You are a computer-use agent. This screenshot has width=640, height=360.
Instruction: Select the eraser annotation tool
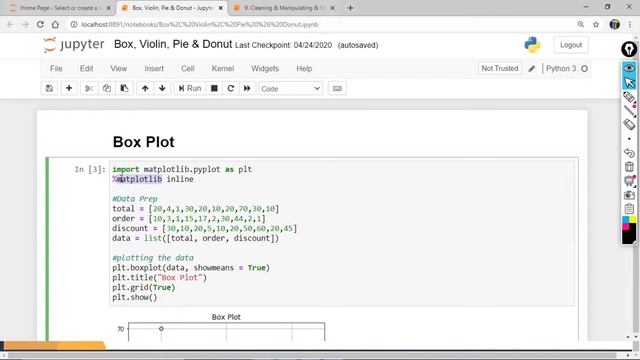pos(629,124)
